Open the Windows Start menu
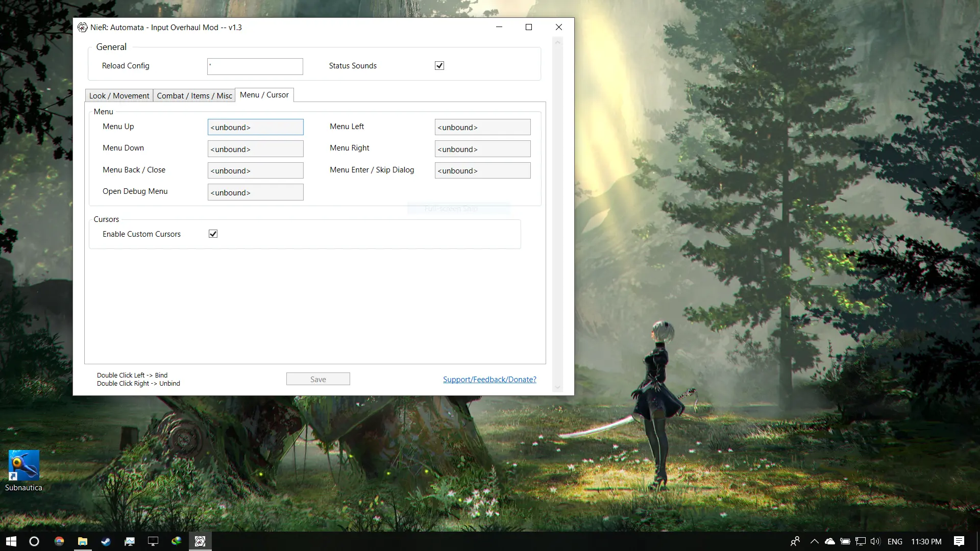 [11, 541]
